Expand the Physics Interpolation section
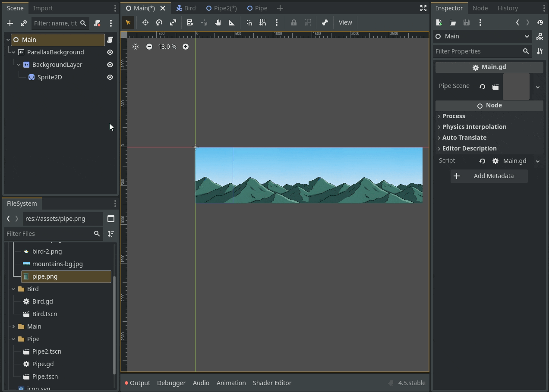Image resolution: width=549 pixels, height=392 pixels. tap(474, 127)
